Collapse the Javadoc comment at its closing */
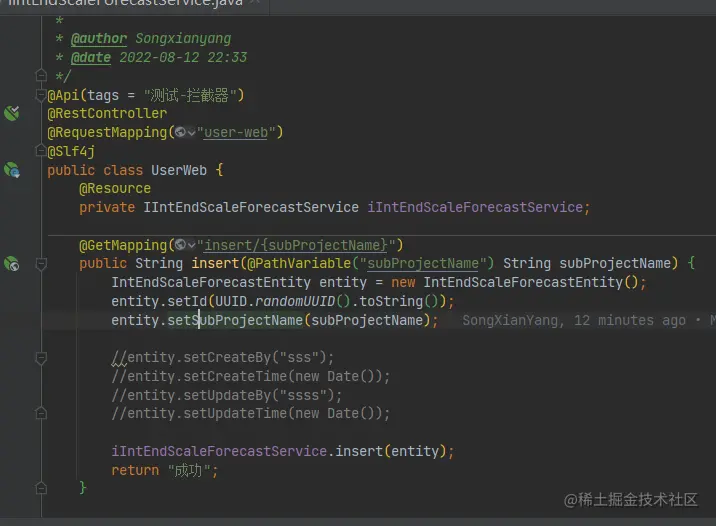Image resolution: width=716 pixels, height=526 pixels. [x=41, y=75]
